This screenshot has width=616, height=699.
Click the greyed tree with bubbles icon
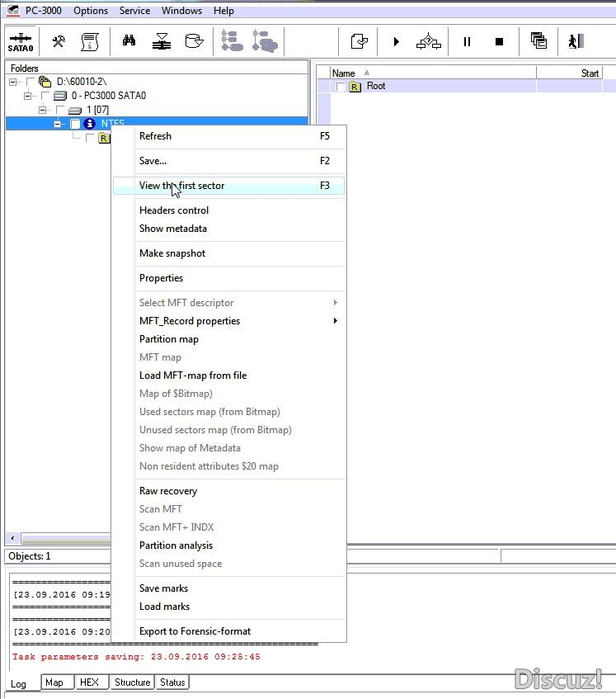tap(265, 41)
